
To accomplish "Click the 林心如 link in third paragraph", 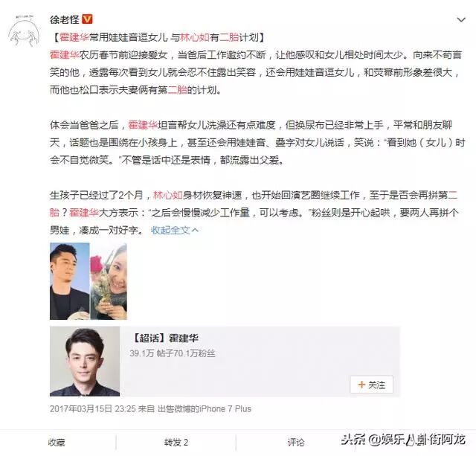I will (x=168, y=195).
